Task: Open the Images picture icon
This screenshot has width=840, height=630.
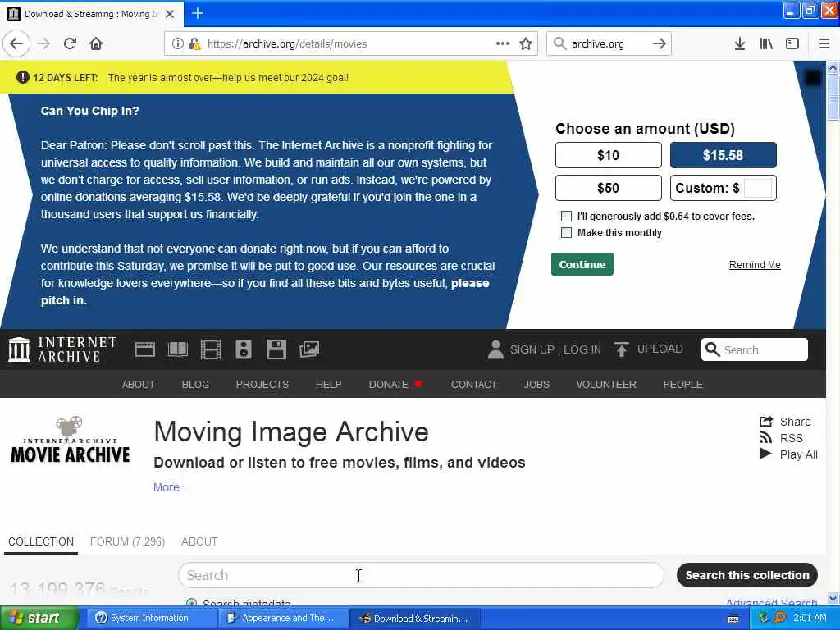Action: pyautogui.click(x=309, y=349)
